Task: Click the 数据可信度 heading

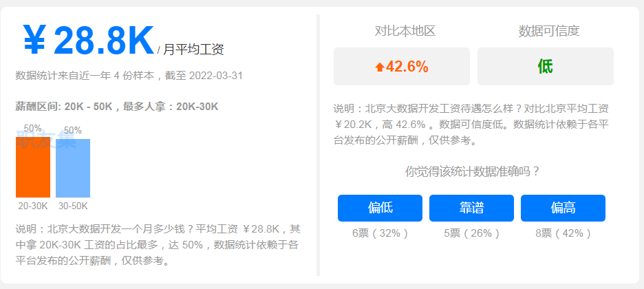Action: [549, 31]
